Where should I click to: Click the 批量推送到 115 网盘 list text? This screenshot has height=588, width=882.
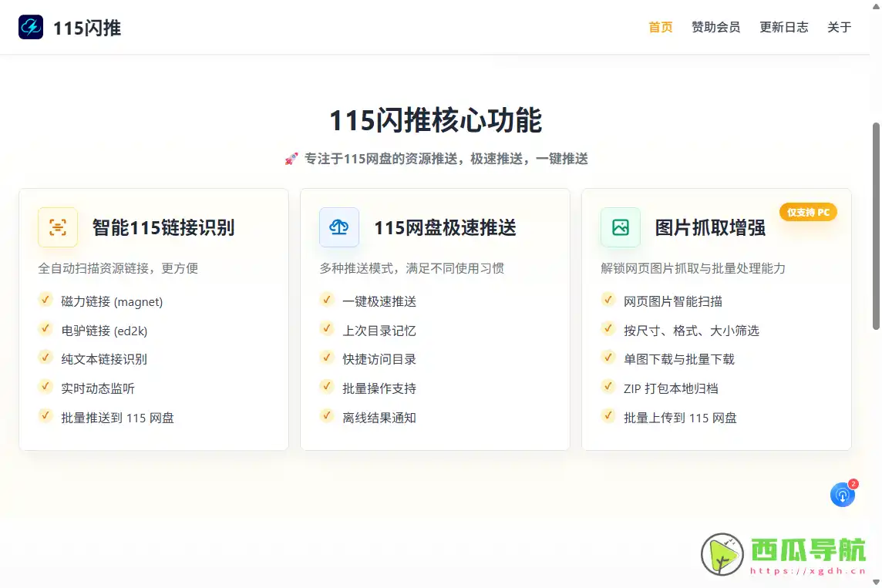(x=117, y=418)
